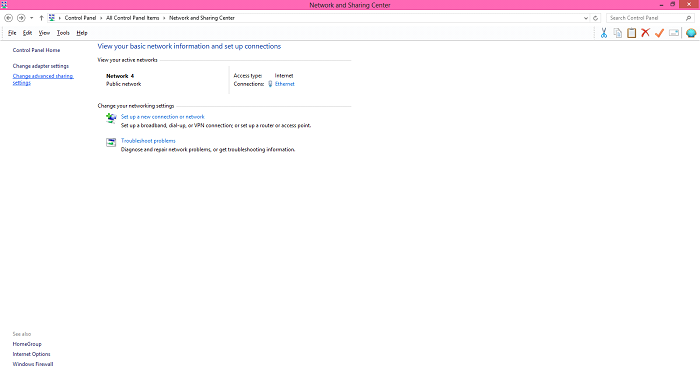Screen dimensions: 700x376
Task: Go back with the Back arrow
Action: (x=8, y=18)
